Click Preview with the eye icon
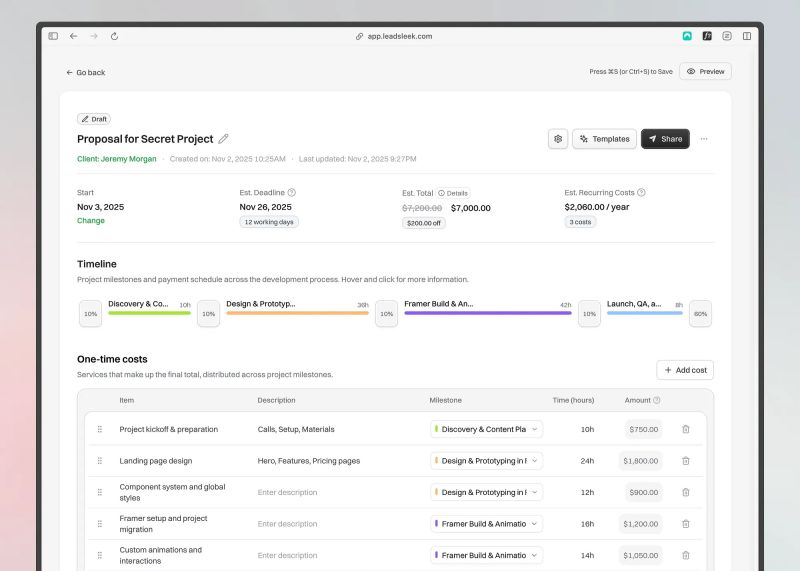 click(705, 71)
